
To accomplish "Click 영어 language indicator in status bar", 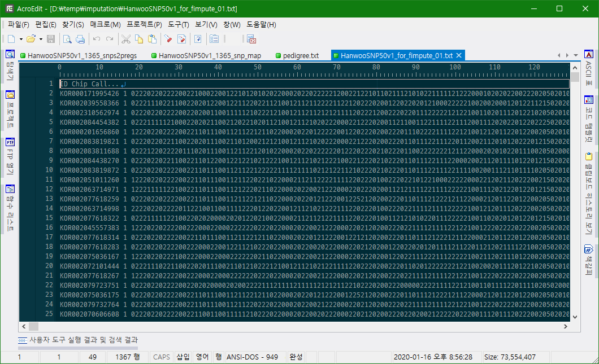I will point(202,357).
